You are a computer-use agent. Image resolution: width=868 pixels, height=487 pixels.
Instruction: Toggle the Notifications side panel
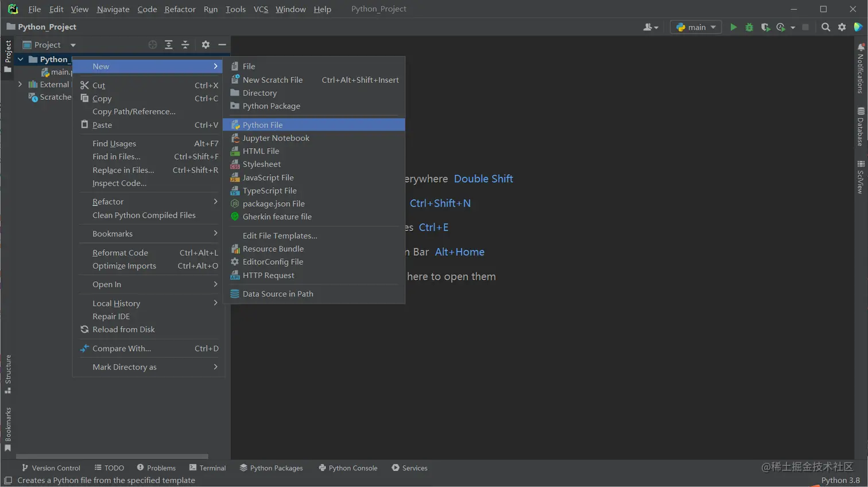pyautogui.click(x=861, y=68)
